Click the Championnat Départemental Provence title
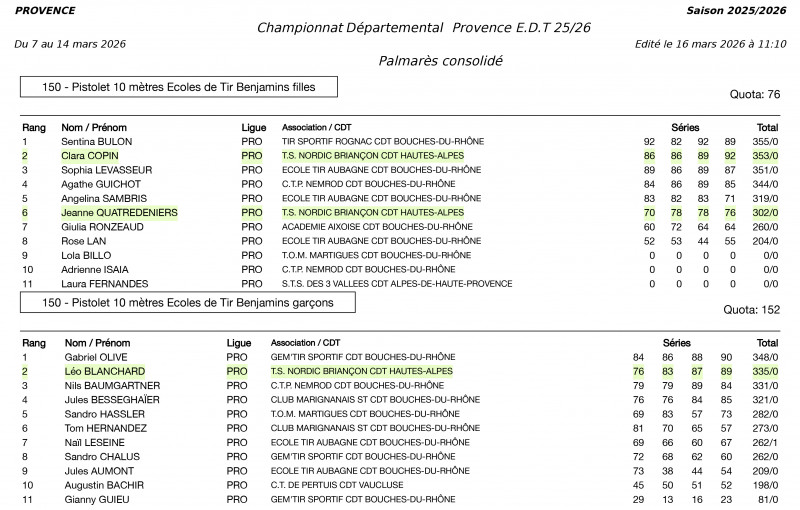This screenshot has width=800, height=510. tap(423, 27)
